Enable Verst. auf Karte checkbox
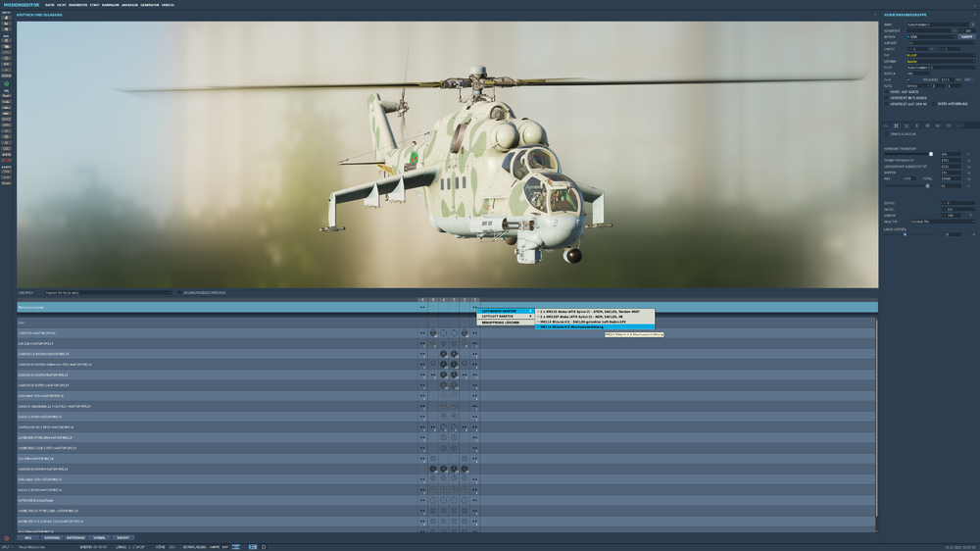 click(886, 92)
